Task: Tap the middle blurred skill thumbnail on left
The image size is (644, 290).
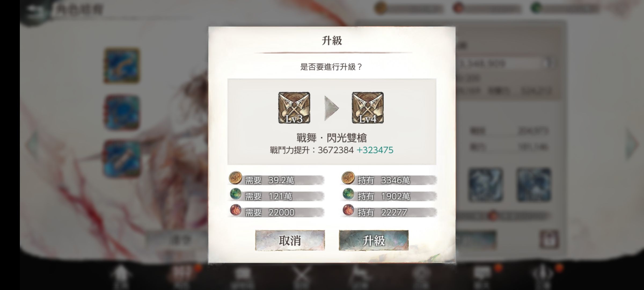Action: click(x=122, y=112)
